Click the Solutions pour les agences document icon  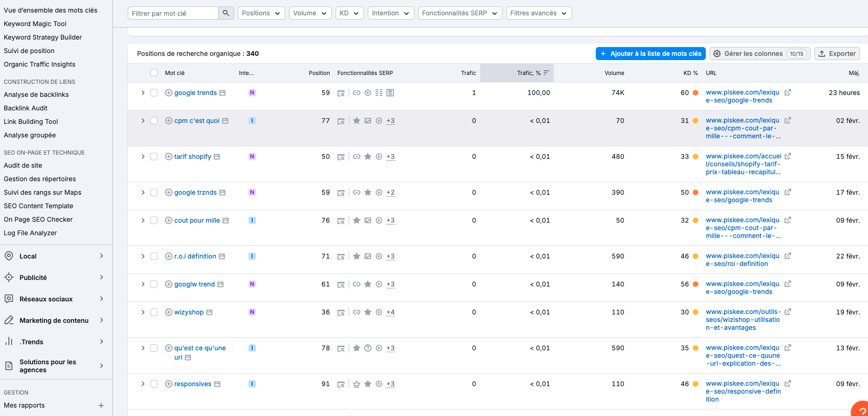[x=9, y=366]
